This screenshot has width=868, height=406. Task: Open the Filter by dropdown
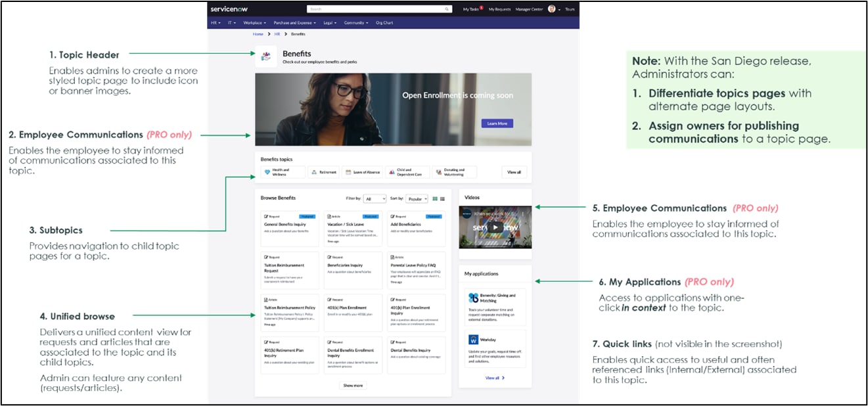[x=375, y=198]
